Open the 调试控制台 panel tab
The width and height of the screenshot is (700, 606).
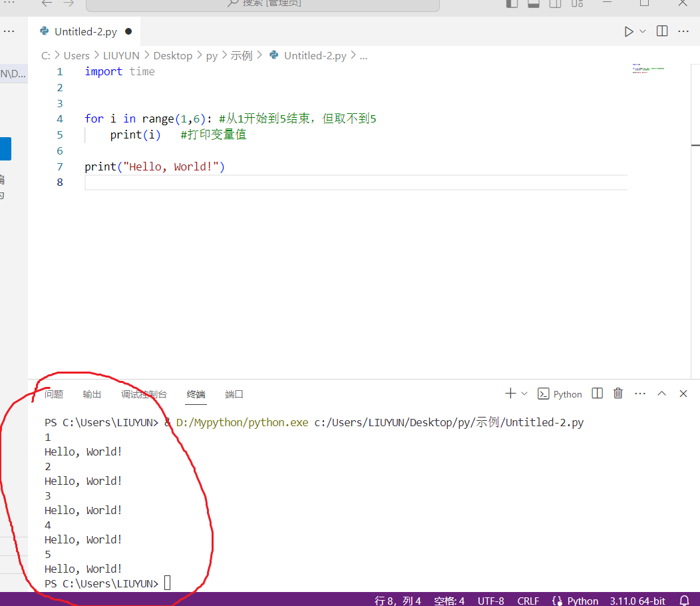click(144, 394)
